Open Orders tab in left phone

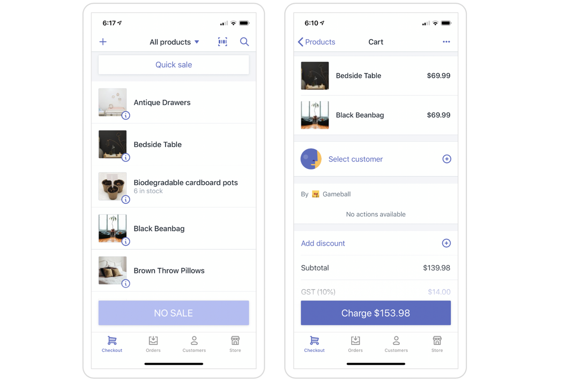pyautogui.click(x=153, y=344)
